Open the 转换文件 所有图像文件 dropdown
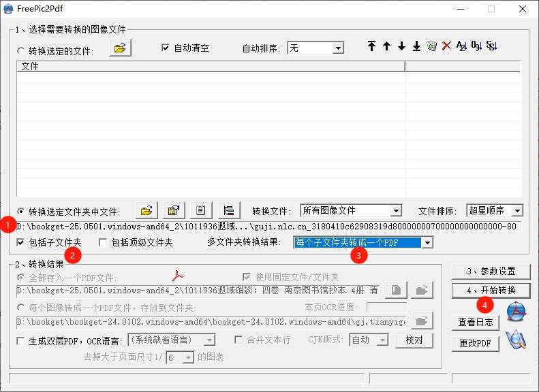The image size is (539, 392). [x=396, y=211]
